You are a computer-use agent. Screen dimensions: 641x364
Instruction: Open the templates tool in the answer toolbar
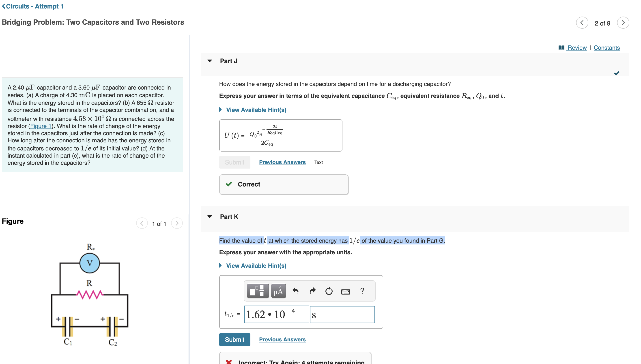tap(257, 291)
